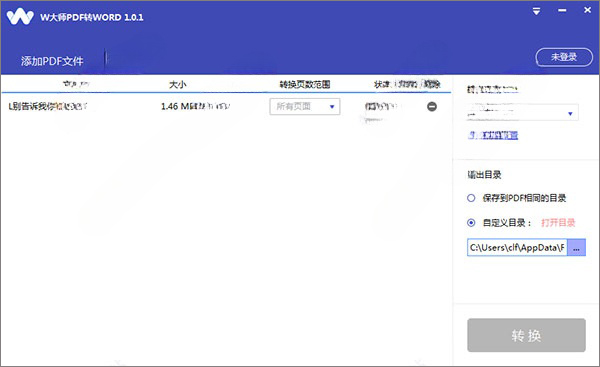Click the W大师 logo icon
Image resolution: width=600 pixels, height=367 pixels.
(20, 17)
